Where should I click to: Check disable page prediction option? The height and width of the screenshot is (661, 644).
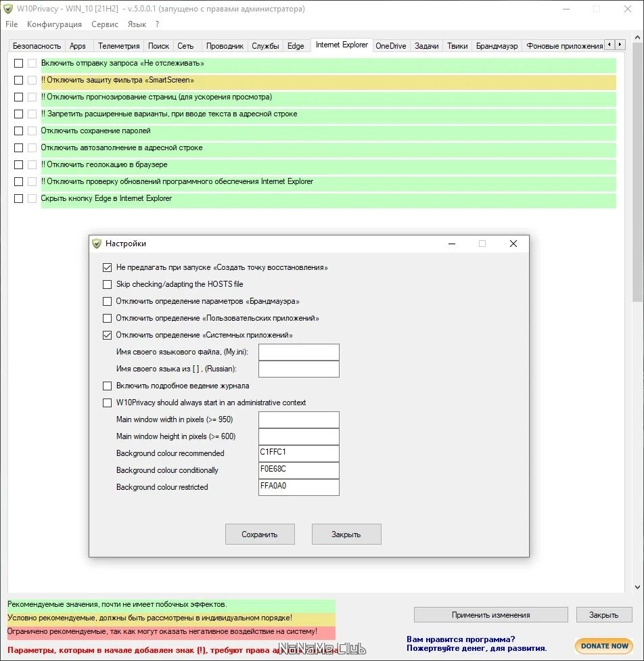(18, 97)
